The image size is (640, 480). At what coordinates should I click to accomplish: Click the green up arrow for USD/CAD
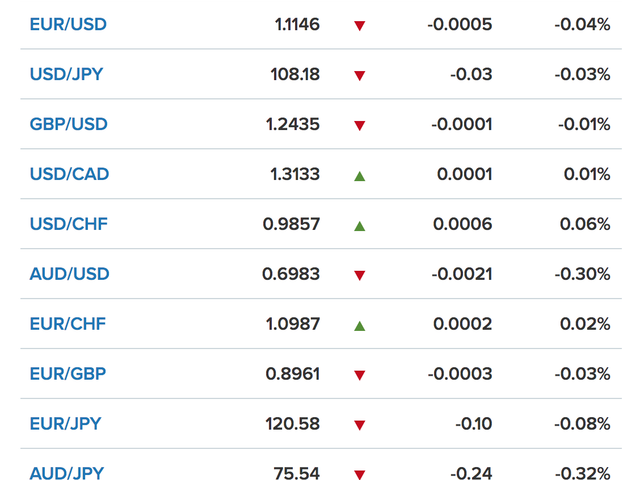tap(360, 175)
